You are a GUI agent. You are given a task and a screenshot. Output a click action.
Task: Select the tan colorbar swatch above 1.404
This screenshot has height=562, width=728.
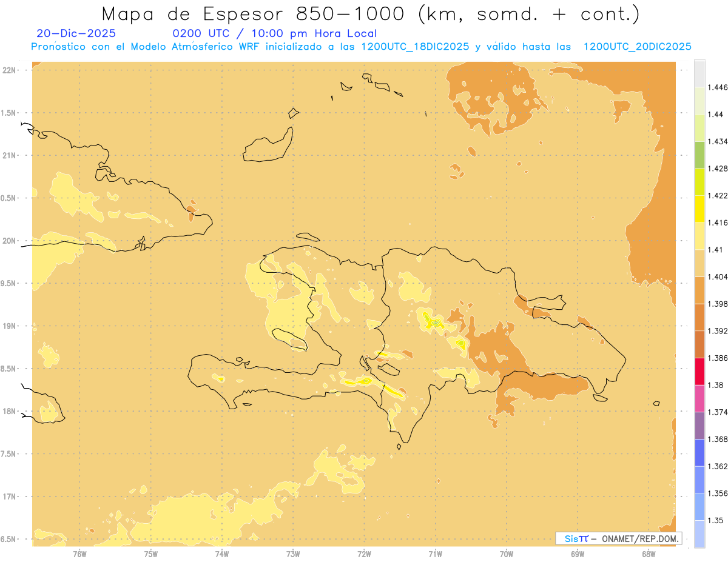click(699, 263)
